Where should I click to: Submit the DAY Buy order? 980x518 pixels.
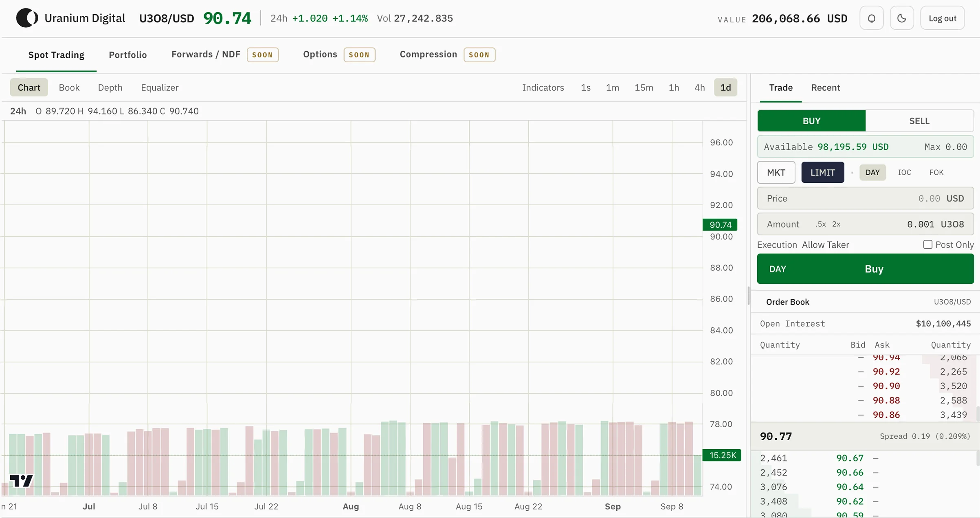pyautogui.click(x=865, y=269)
